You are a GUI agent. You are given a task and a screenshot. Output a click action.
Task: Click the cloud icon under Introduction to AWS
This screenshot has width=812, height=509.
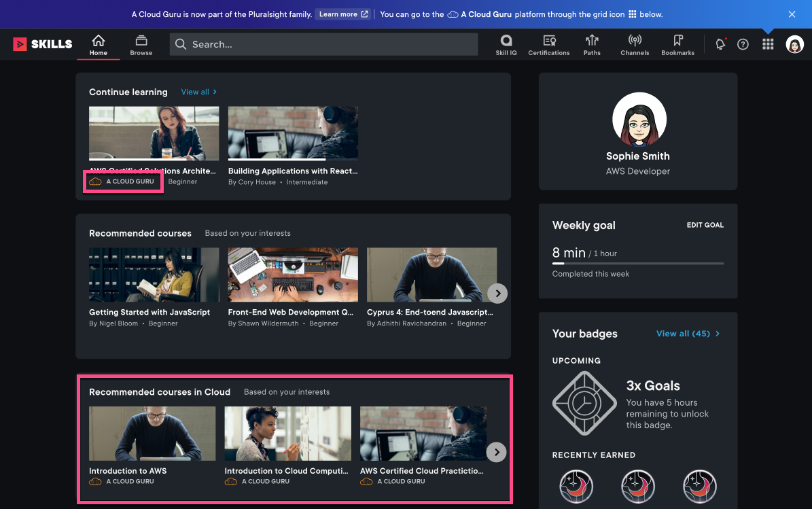coord(95,482)
